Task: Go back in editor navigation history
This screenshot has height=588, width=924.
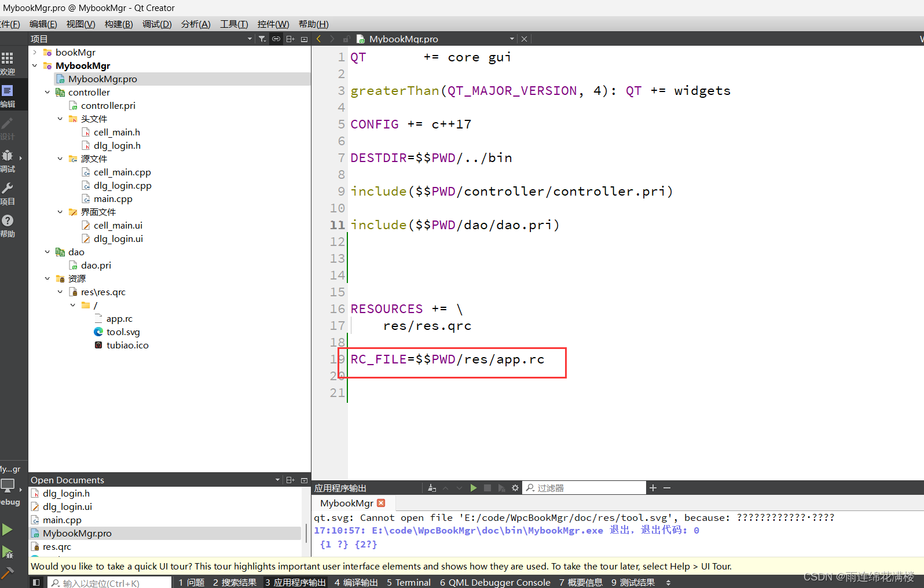Action: pyautogui.click(x=318, y=39)
